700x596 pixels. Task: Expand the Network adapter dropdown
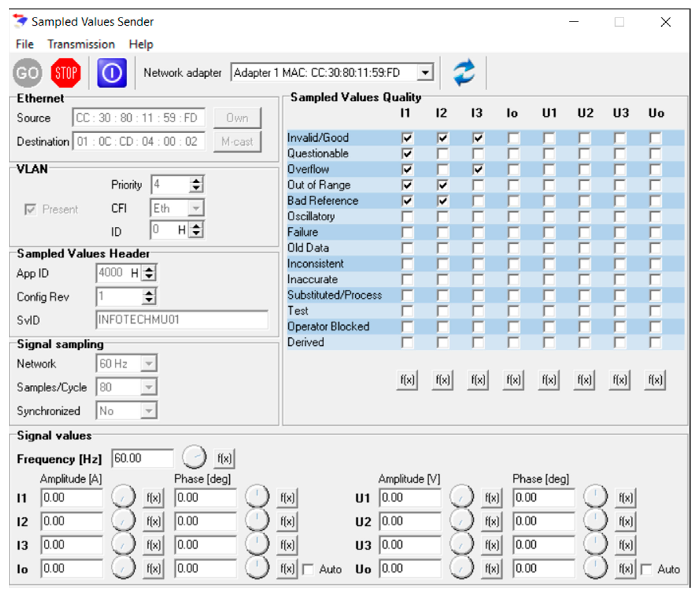pyautogui.click(x=425, y=72)
